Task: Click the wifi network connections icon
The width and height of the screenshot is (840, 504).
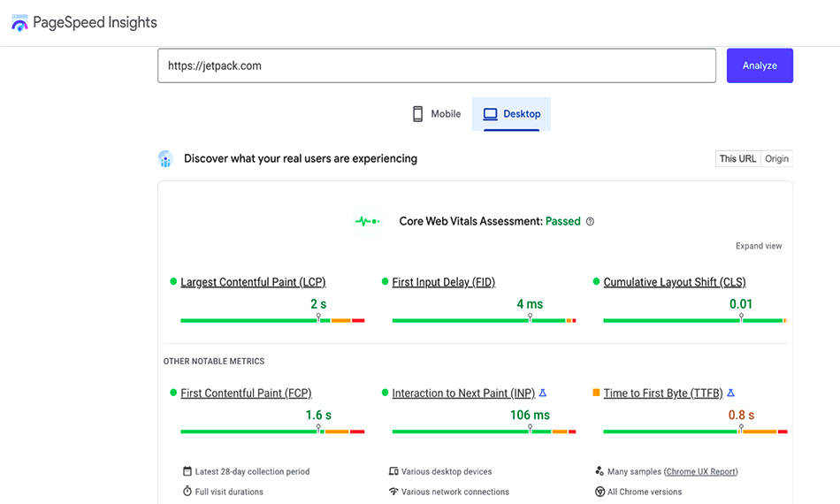Action: coord(393,491)
